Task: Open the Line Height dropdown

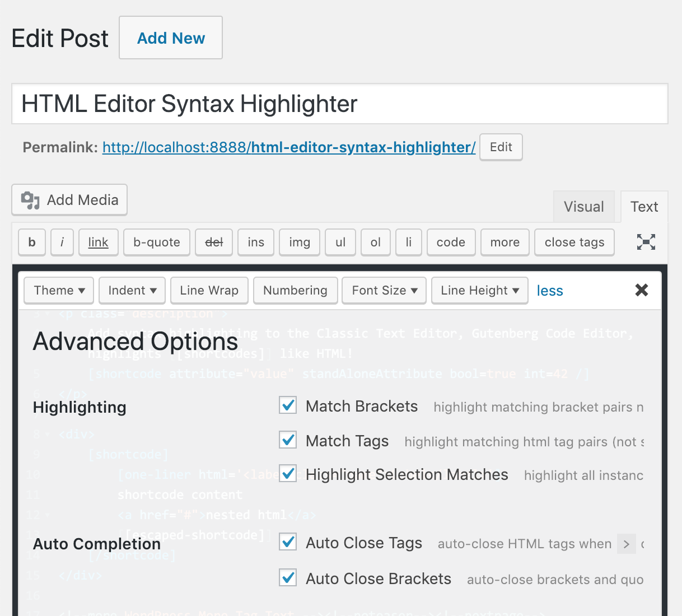Action: 479,290
